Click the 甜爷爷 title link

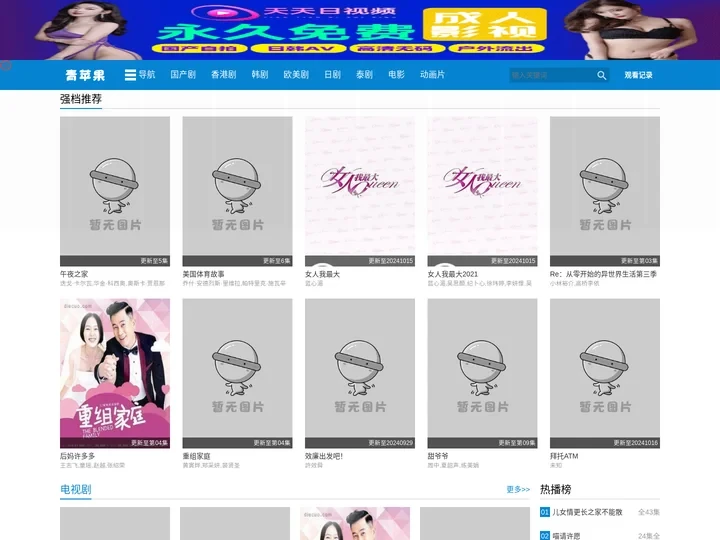(x=438, y=456)
